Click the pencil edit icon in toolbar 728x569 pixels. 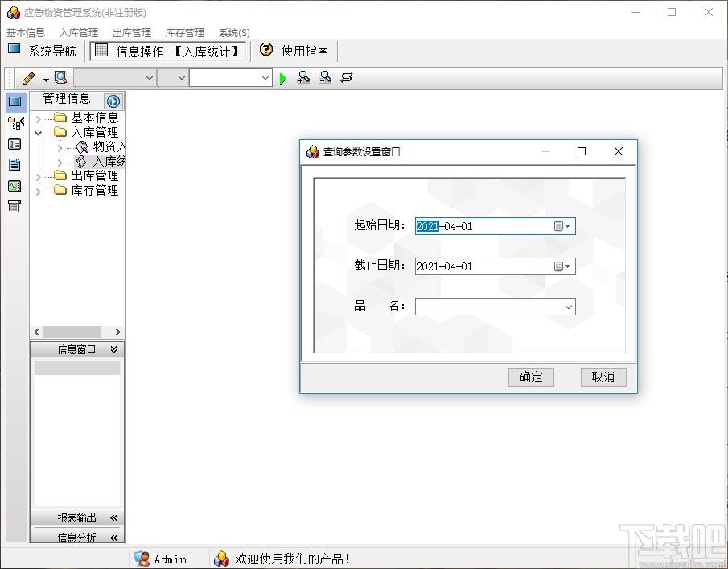[28, 78]
